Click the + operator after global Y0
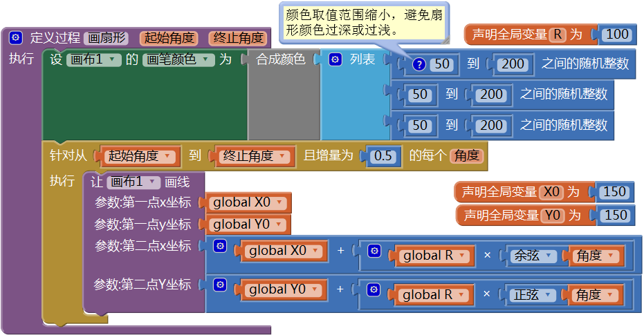The width and height of the screenshot is (644, 335). tap(340, 289)
